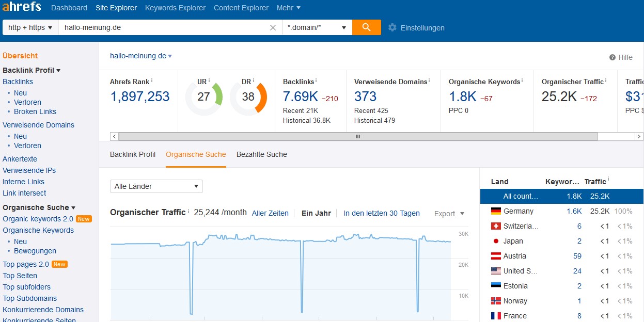The image size is (644, 322).
Task: Open the Alle Länder country dropdown
Action: pos(156,186)
